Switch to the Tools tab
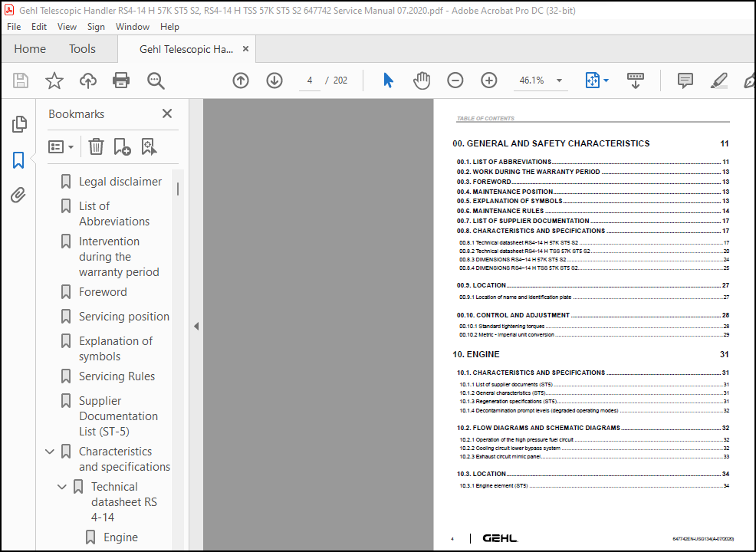756x552 pixels. [x=82, y=49]
